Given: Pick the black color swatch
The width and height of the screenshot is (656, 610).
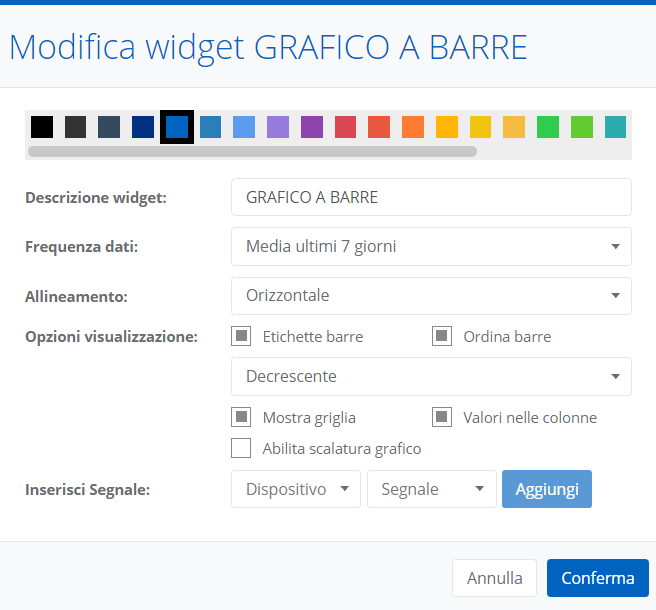Looking at the screenshot, I should [42, 127].
